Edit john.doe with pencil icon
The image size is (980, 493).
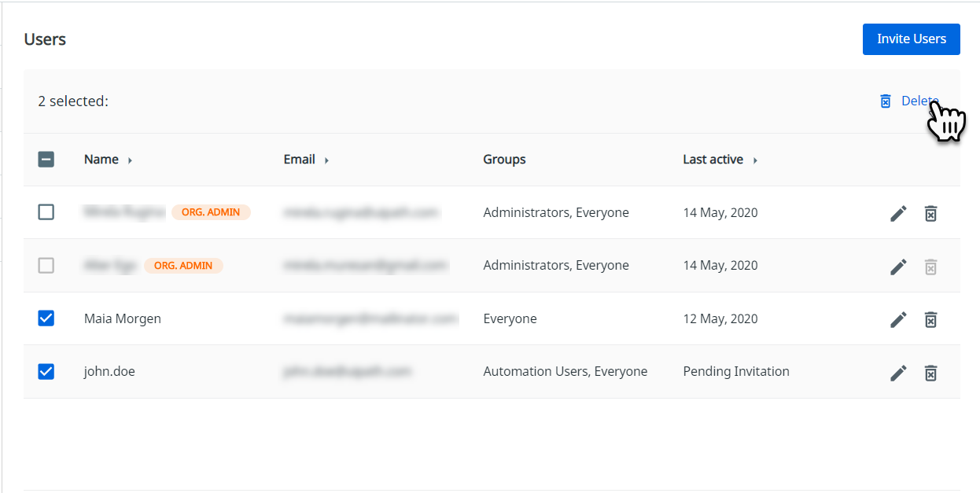[898, 373]
